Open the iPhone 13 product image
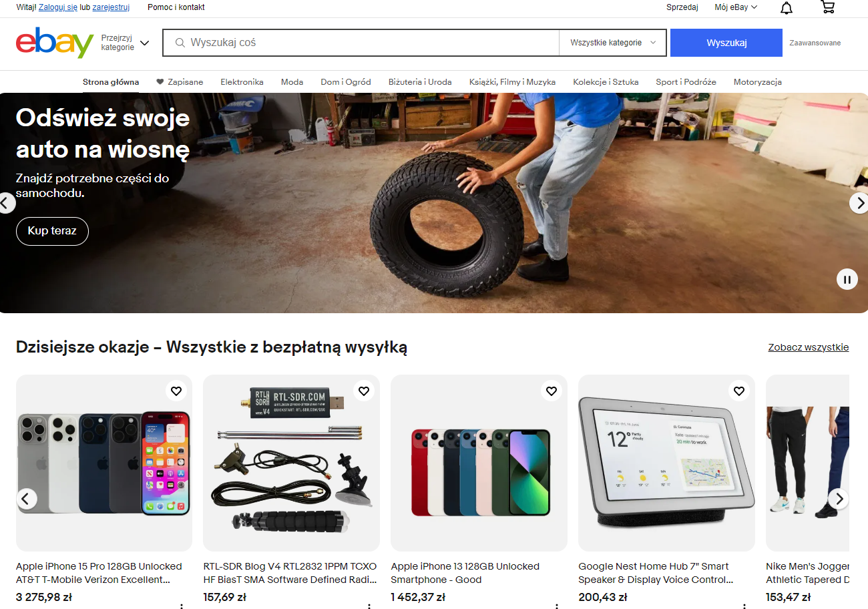 (x=479, y=463)
